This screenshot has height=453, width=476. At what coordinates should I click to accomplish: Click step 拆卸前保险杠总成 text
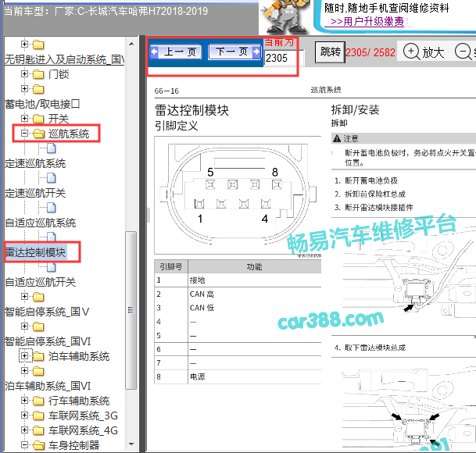point(375,194)
